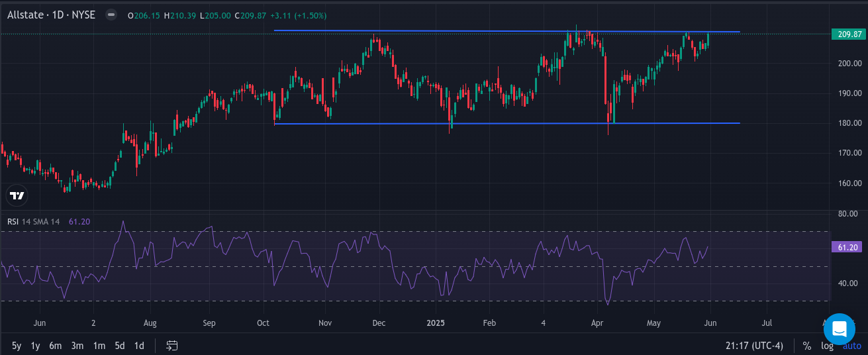Click the Aug label on time axis
The image size is (868, 355).
150,323
